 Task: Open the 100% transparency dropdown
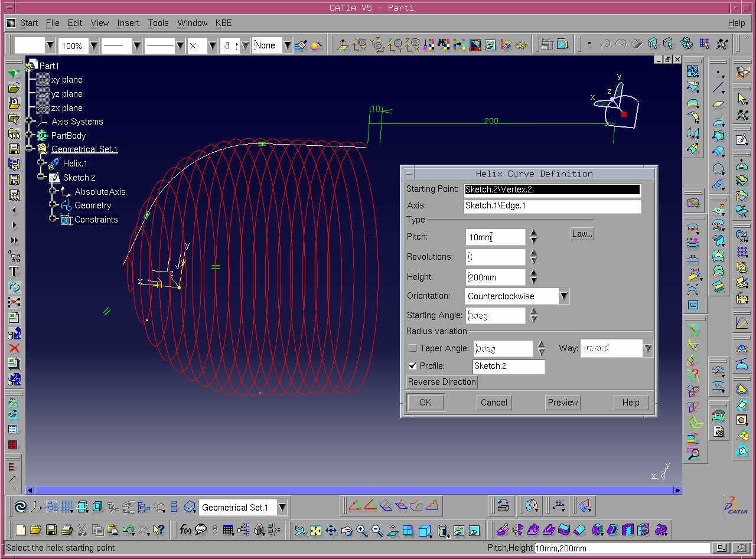point(93,45)
